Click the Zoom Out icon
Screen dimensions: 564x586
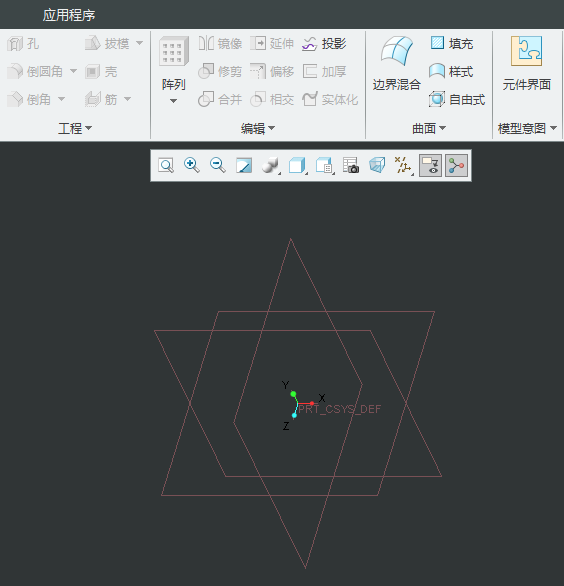point(218,165)
